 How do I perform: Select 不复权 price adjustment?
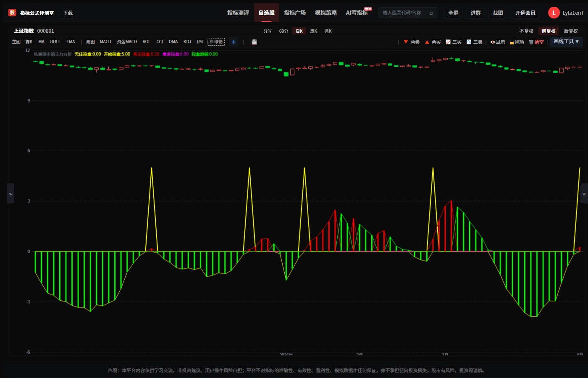[x=526, y=31]
